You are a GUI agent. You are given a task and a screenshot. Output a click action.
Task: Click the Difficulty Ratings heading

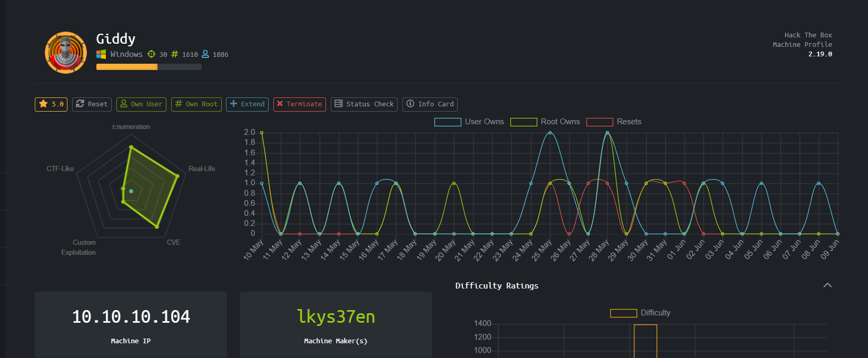[497, 286]
